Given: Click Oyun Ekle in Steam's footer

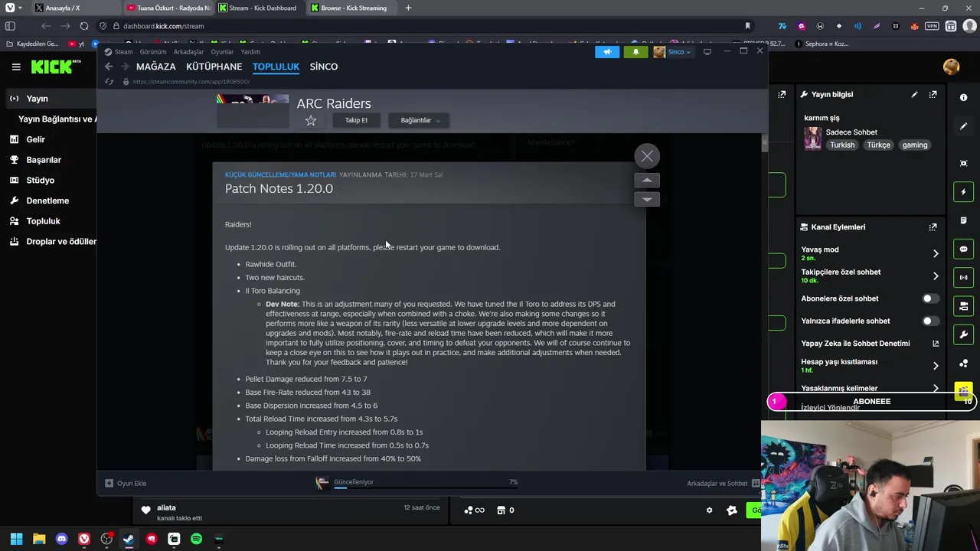Looking at the screenshot, I should pos(126,483).
